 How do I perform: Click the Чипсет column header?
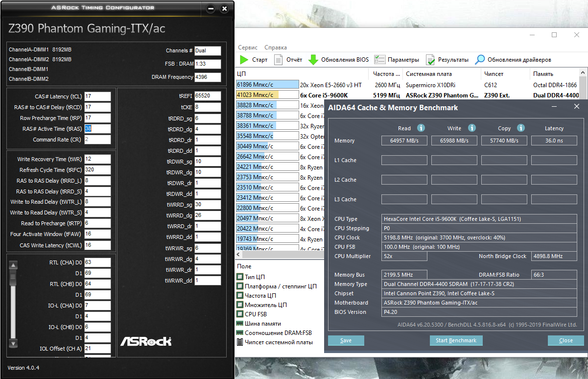505,74
